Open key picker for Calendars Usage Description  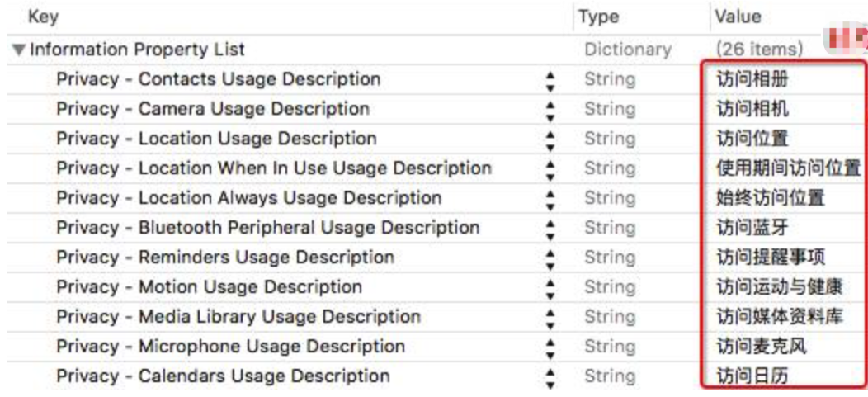550,378
